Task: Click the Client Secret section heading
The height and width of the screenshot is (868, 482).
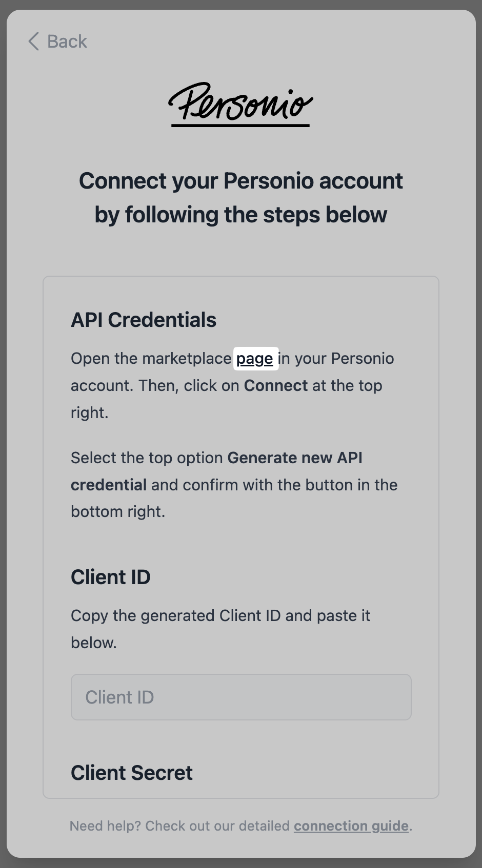Action: click(132, 773)
